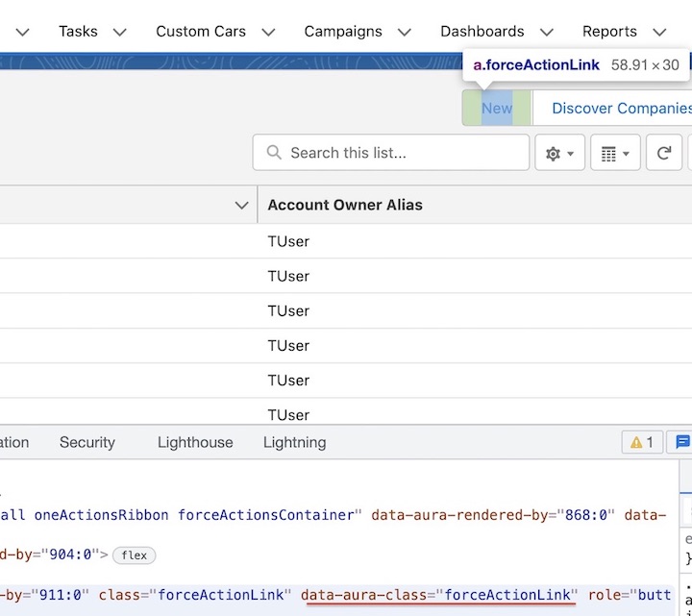Image resolution: width=692 pixels, height=616 pixels.
Task: Open the Lightning DevTools tab
Action: click(x=294, y=442)
